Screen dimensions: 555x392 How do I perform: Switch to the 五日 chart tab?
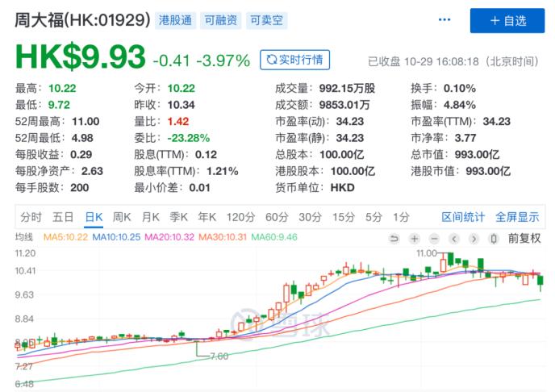tap(63, 217)
